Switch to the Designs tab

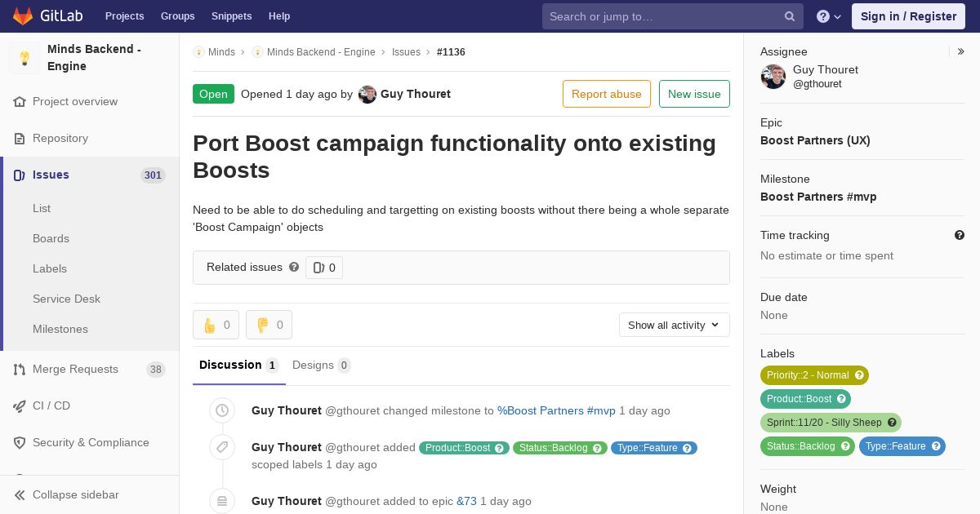click(320, 366)
